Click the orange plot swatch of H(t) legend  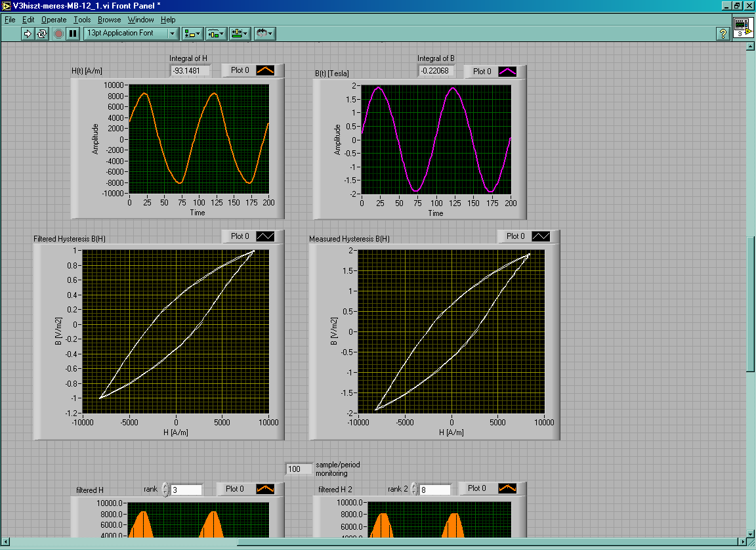click(x=265, y=70)
